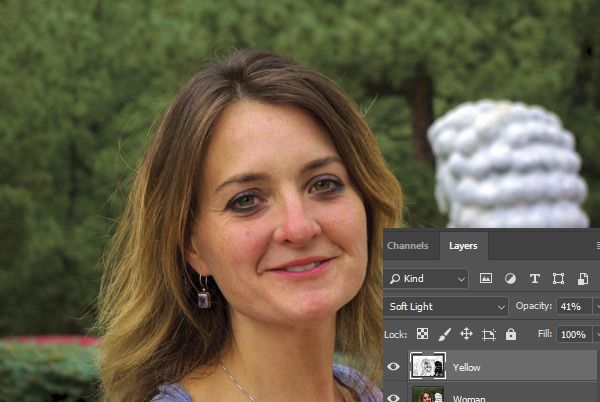Image resolution: width=600 pixels, height=402 pixels.
Task: Select the Woman layer thumbnail
Action: coord(428,394)
